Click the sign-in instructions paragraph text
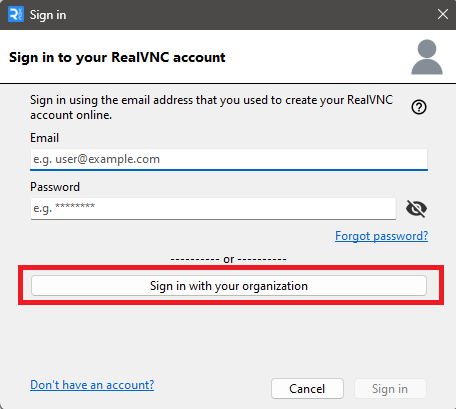Screen dimensions: 456x409 point(211,107)
